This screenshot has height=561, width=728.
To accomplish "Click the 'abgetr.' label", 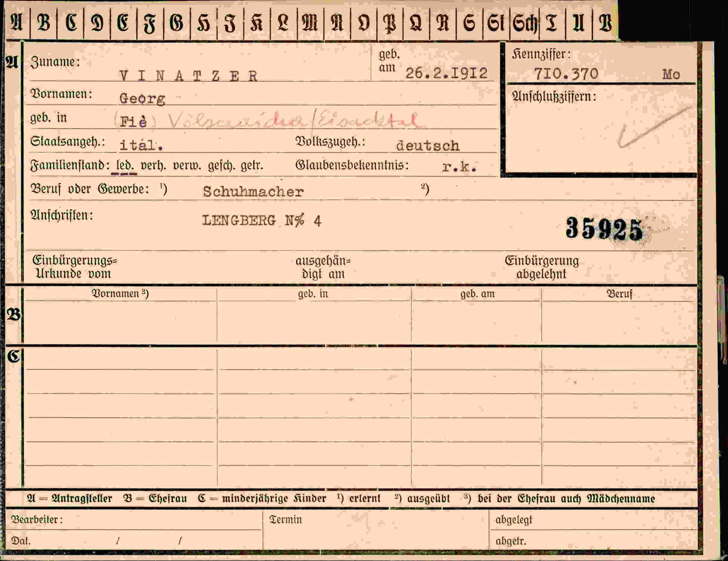I will (x=511, y=541).
